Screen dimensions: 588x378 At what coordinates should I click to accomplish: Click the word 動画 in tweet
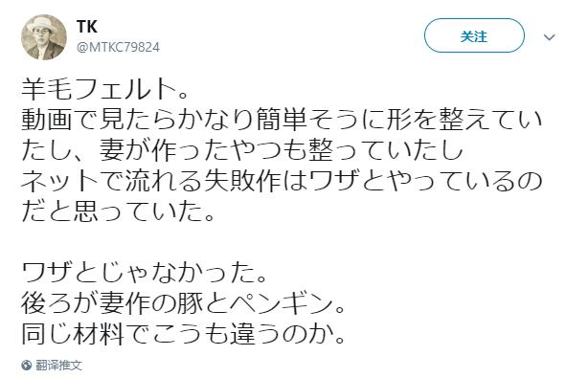pyautogui.click(x=47, y=120)
